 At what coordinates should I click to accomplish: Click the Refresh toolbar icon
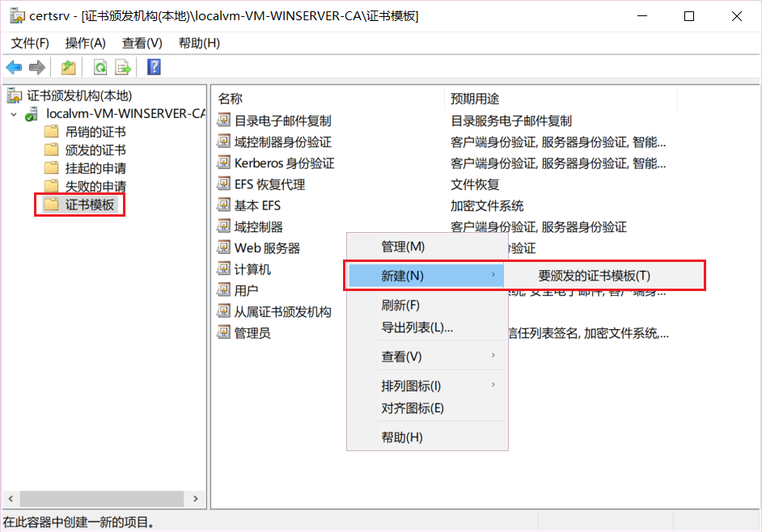click(x=99, y=66)
